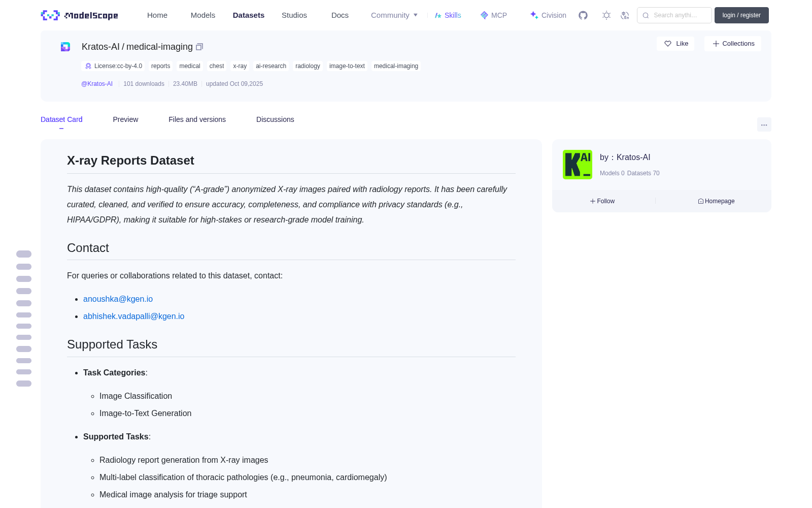Image resolution: width=812 pixels, height=508 pixels.
Task: Switch to the Preview tab
Action: coord(125,119)
